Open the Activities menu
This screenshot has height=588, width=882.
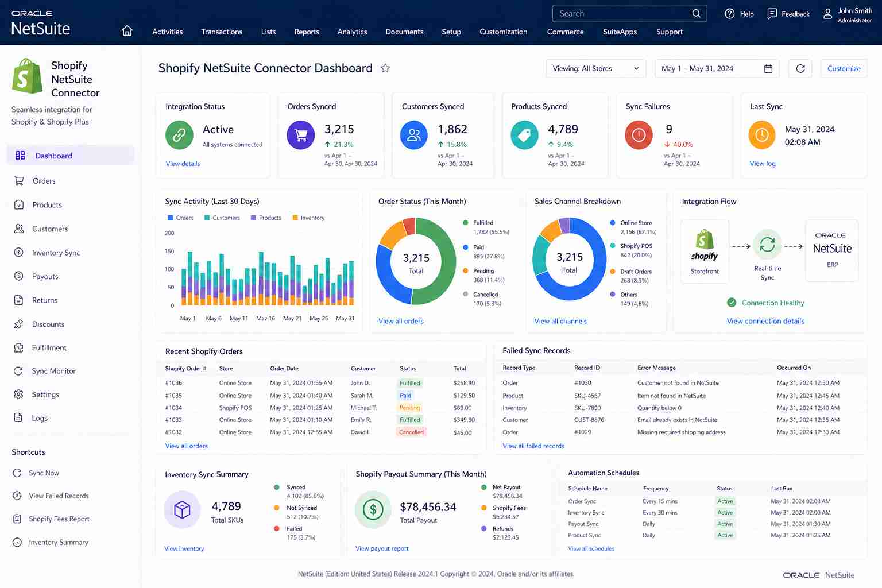pos(168,32)
